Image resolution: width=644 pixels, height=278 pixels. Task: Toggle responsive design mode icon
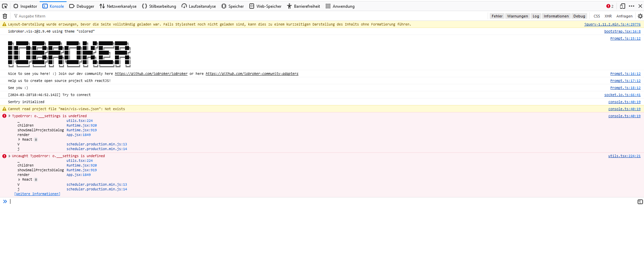pyautogui.click(x=622, y=6)
